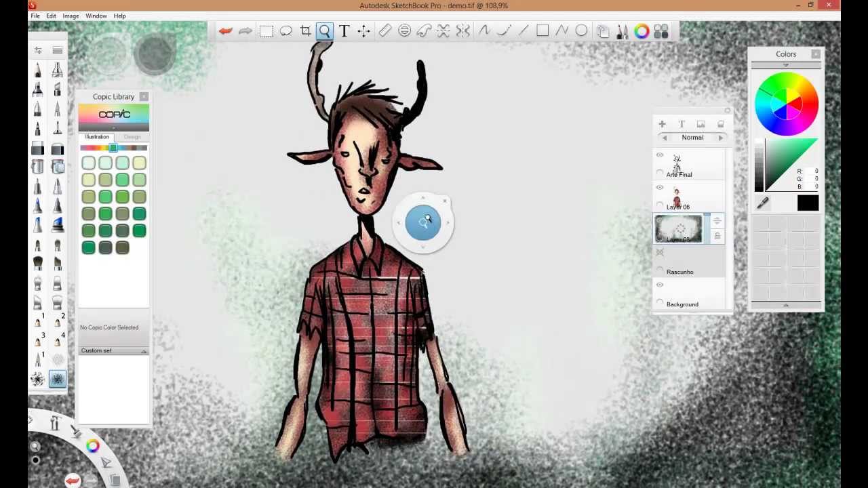
Task: Cycle blend mode using the right arrow beside Normal
Action: point(719,137)
